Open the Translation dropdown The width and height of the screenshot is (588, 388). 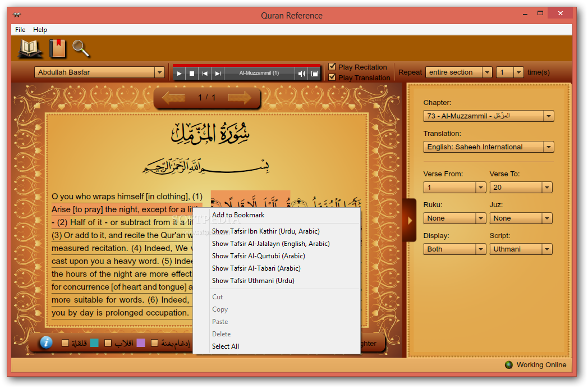click(489, 147)
